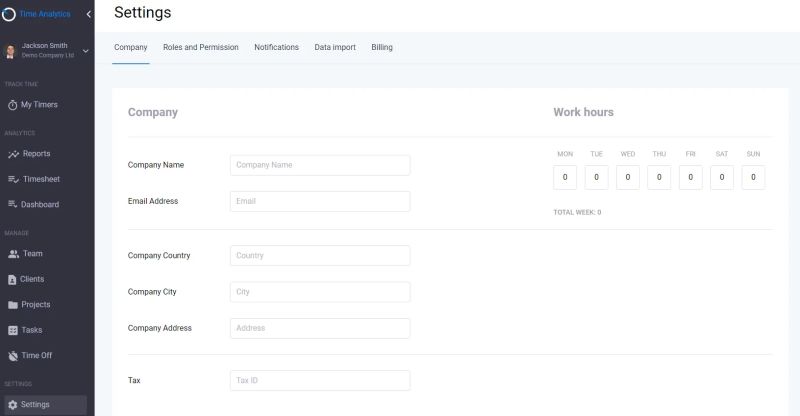Click the Dashboard icon in sidebar

click(13, 204)
